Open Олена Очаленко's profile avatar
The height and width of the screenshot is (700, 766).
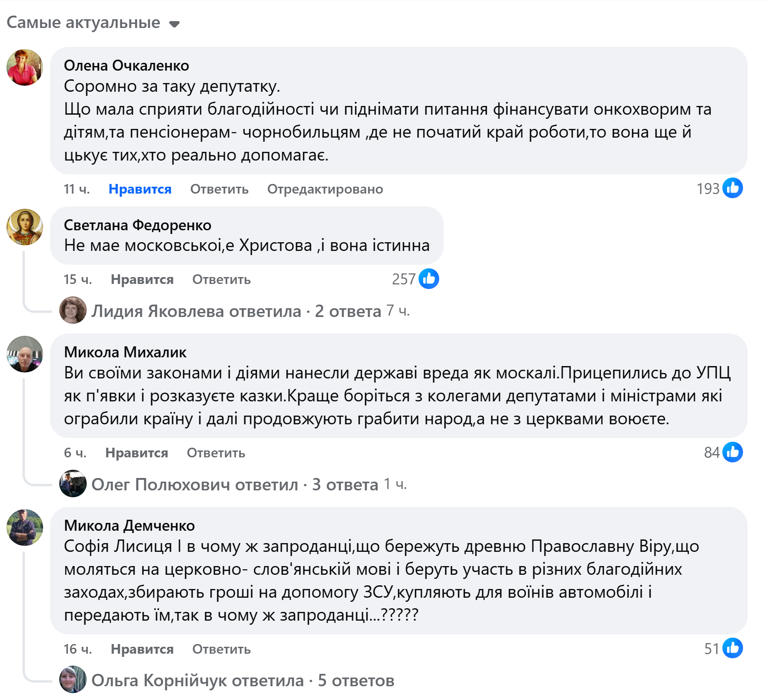(x=25, y=67)
